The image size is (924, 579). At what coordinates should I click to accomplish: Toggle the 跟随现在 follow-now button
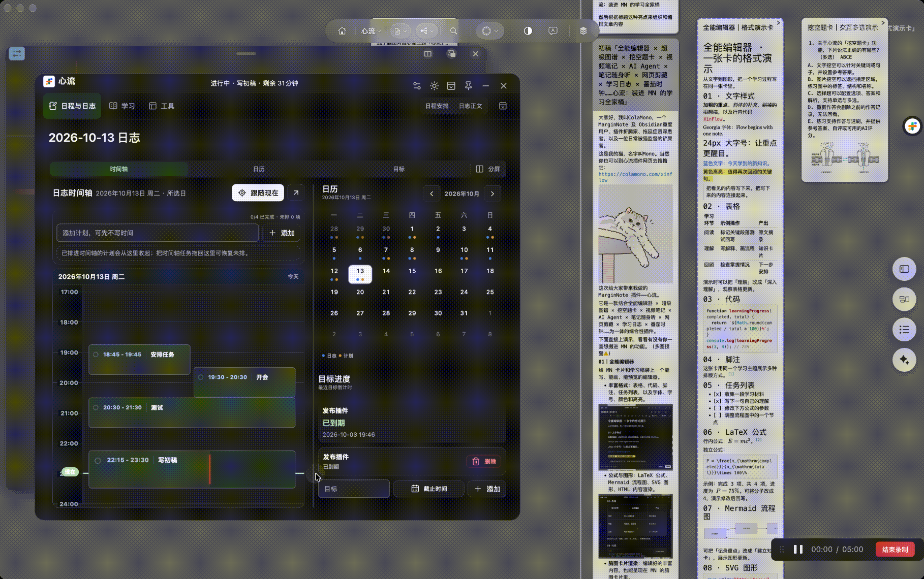click(x=258, y=193)
